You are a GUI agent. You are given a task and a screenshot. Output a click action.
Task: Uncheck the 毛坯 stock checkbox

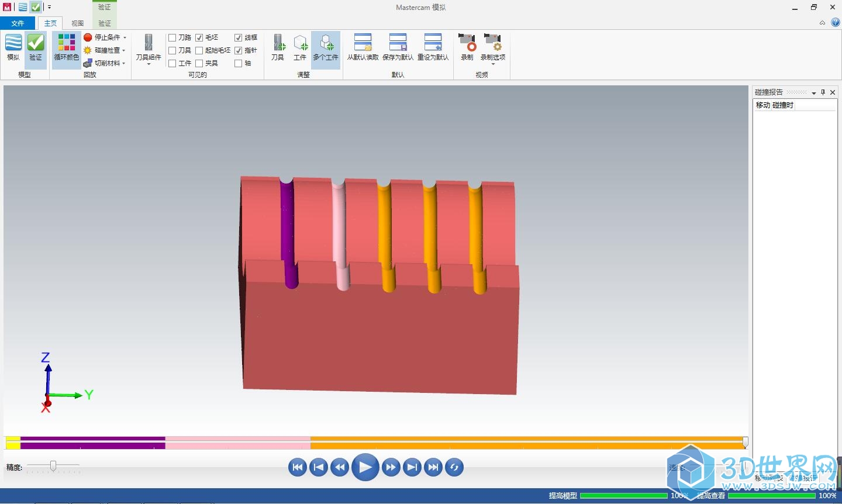pyautogui.click(x=199, y=37)
